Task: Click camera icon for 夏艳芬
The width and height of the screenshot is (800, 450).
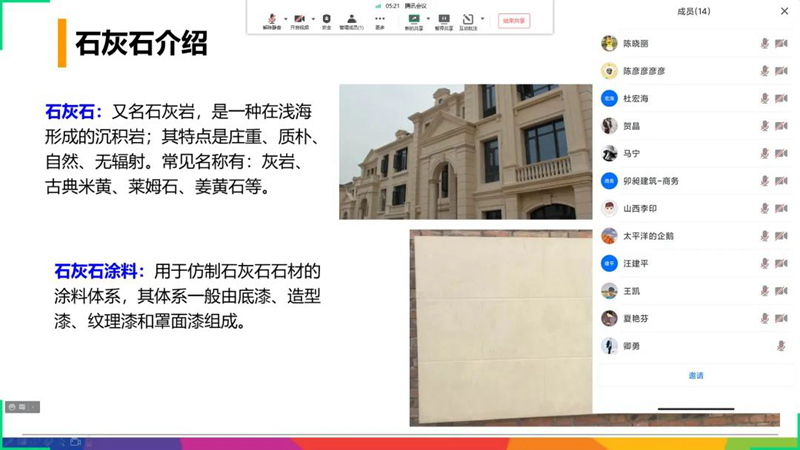Action: tap(781, 318)
